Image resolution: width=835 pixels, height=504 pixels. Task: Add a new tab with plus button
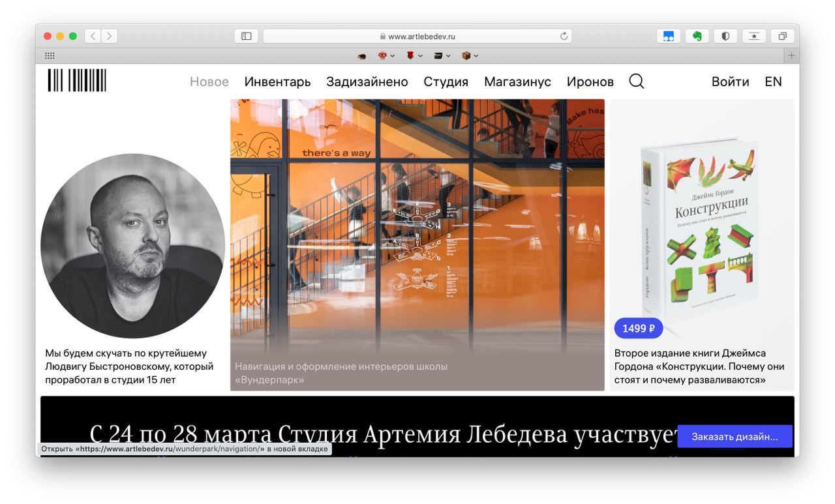(x=792, y=55)
